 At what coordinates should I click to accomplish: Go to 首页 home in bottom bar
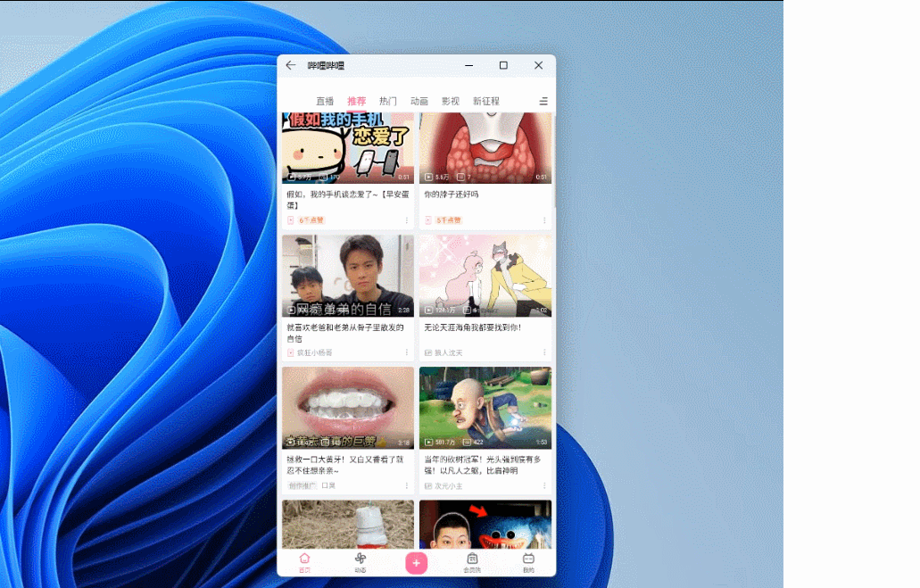[304, 562]
